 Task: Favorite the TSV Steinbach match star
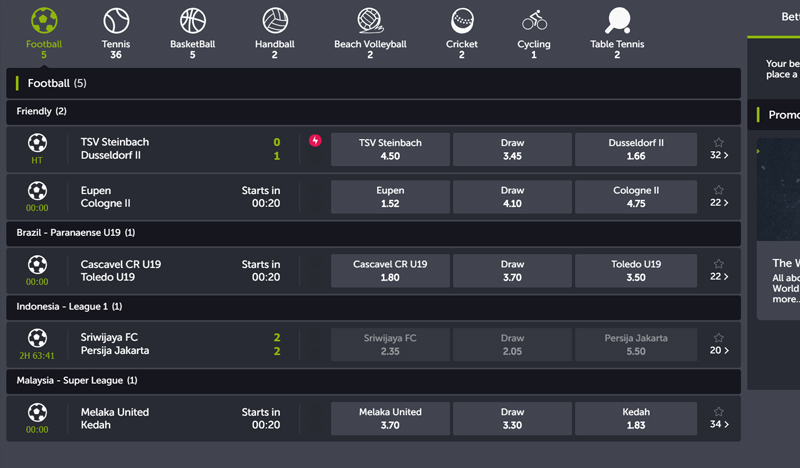pos(718,143)
